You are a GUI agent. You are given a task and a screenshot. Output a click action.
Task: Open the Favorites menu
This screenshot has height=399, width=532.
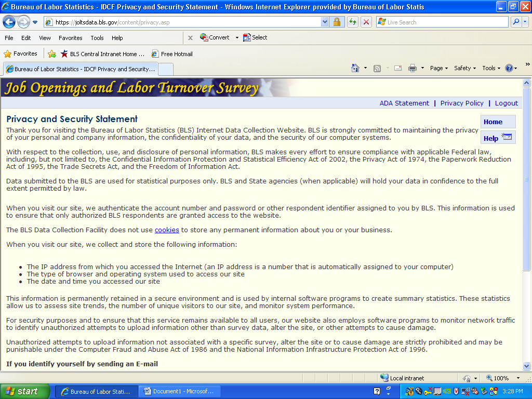point(70,38)
